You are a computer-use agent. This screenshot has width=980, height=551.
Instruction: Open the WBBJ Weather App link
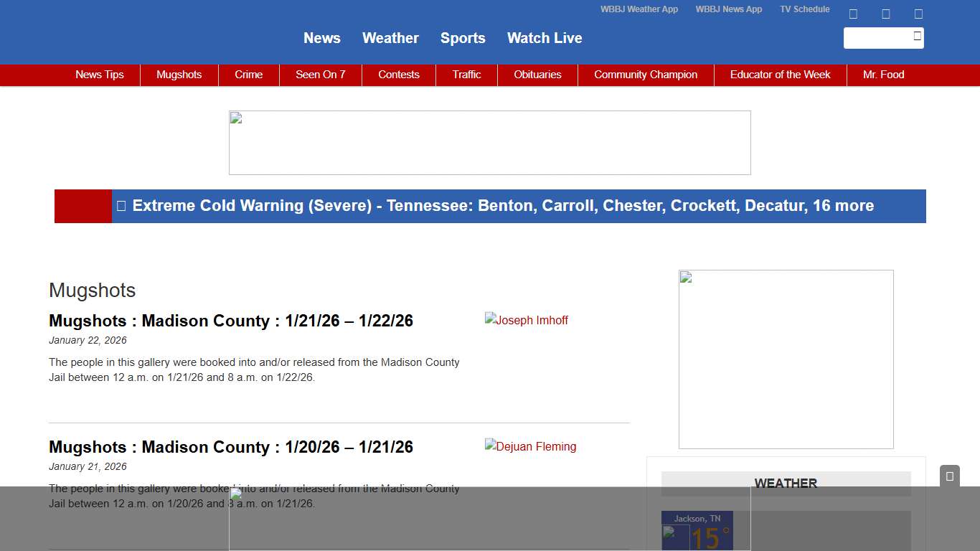tap(639, 9)
